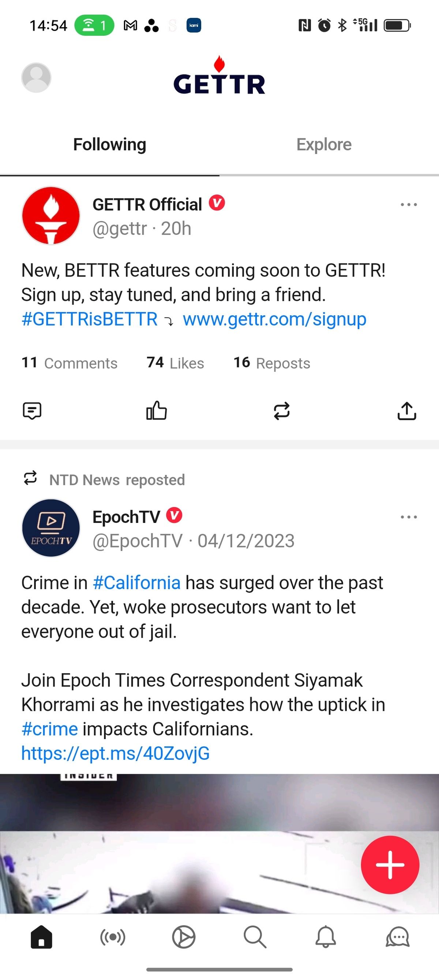Open more options for EpochTV post
The width and height of the screenshot is (439, 980).
coord(409,517)
